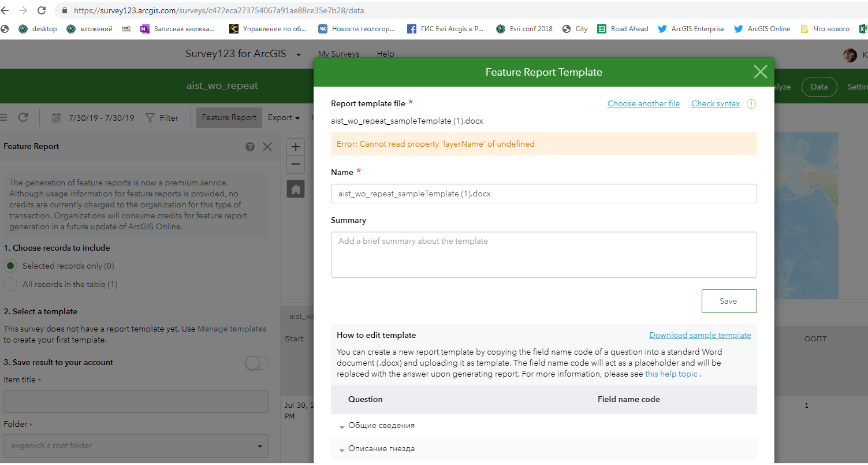Open the VK Новости геологор bookmark

(357, 29)
